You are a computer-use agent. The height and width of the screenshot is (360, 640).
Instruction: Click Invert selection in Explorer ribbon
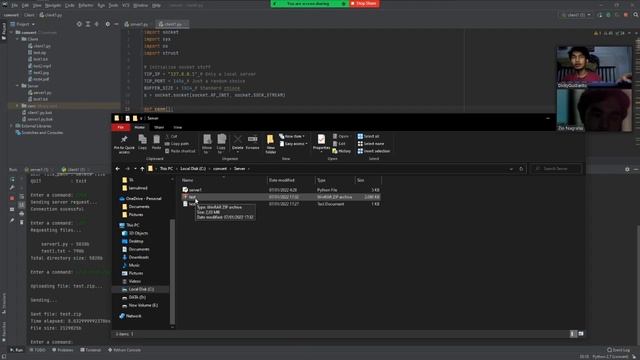pos(373,151)
